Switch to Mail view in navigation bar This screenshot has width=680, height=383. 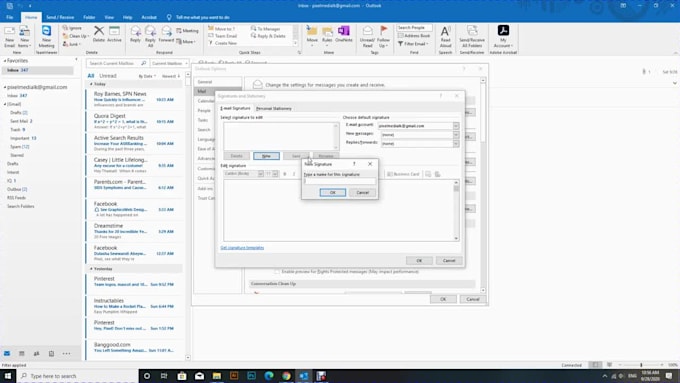point(7,354)
